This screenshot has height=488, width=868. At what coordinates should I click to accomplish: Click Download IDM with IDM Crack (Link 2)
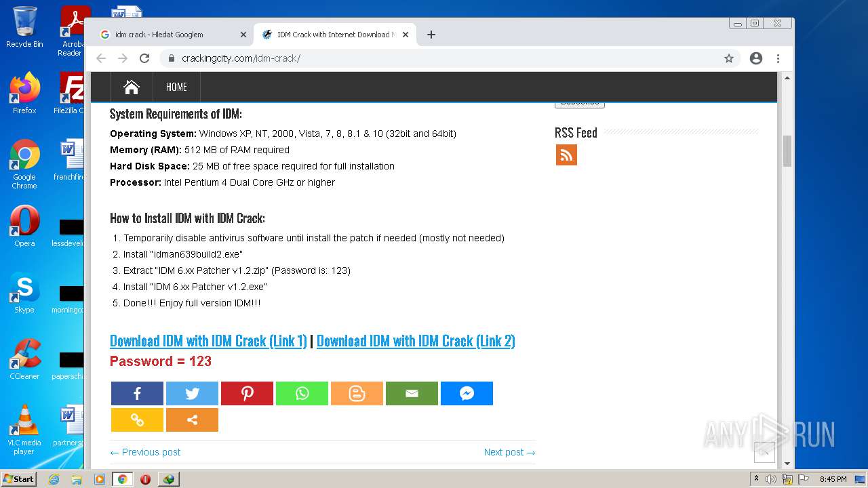[x=416, y=341]
